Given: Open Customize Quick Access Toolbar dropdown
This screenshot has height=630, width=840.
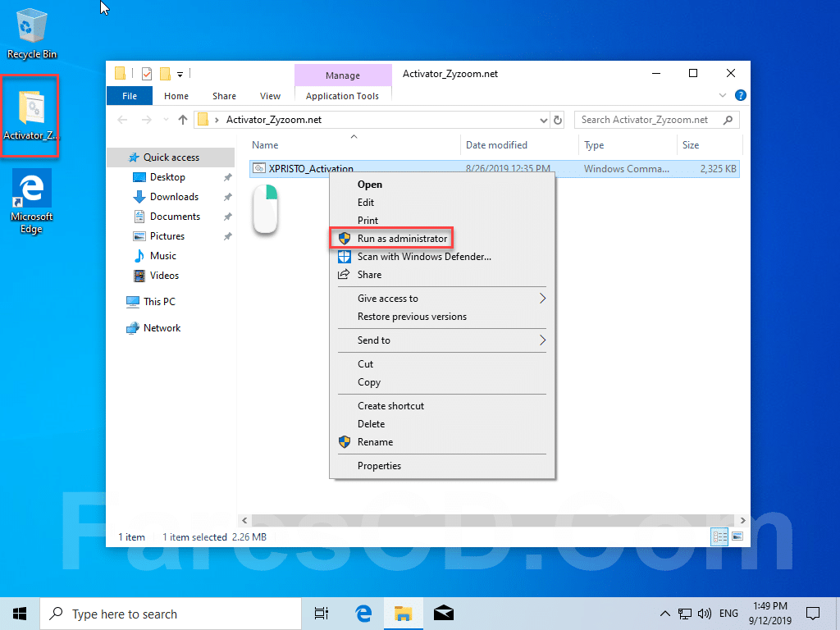Looking at the screenshot, I should tap(180, 75).
